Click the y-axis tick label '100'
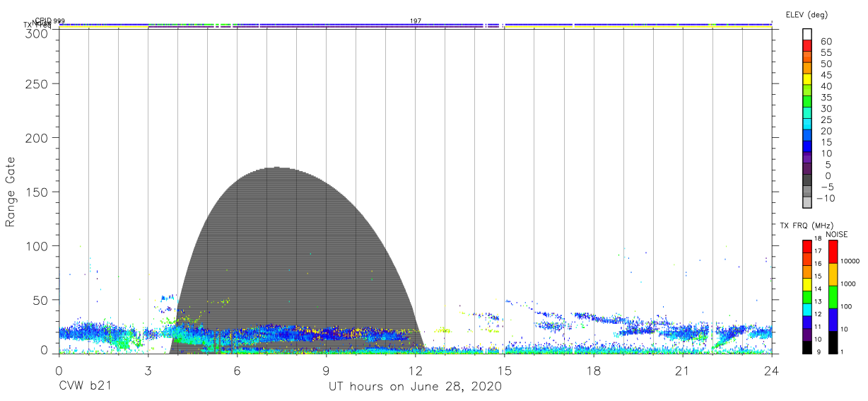 [x=37, y=246]
